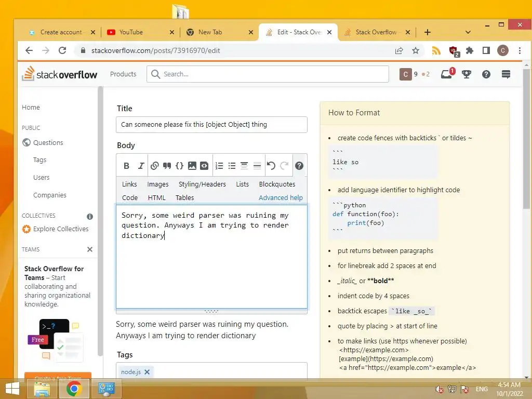The image size is (532, 399).
Task: Show Code formatting help tab
Action: point(130,198)
